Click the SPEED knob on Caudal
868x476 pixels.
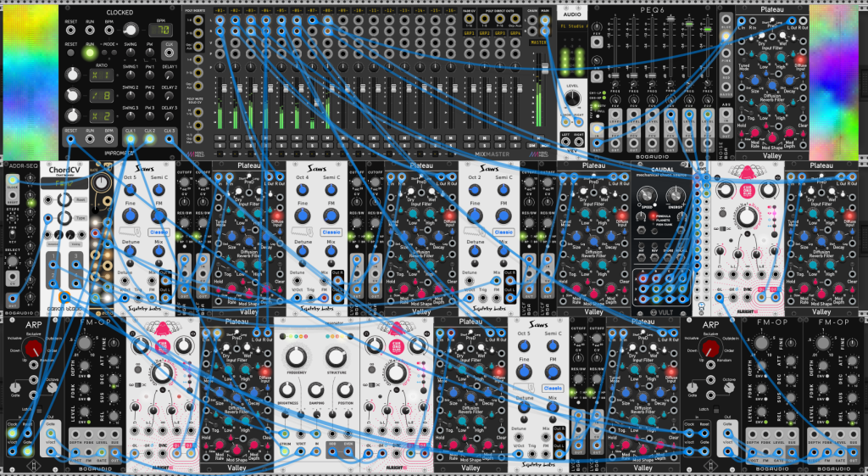(x=645, y=194)
